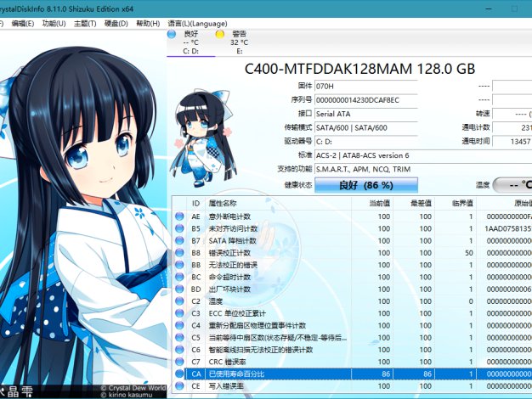532x399 pixels.
Task: Select attribute row 出厂坏块计数
Action: 352,289
